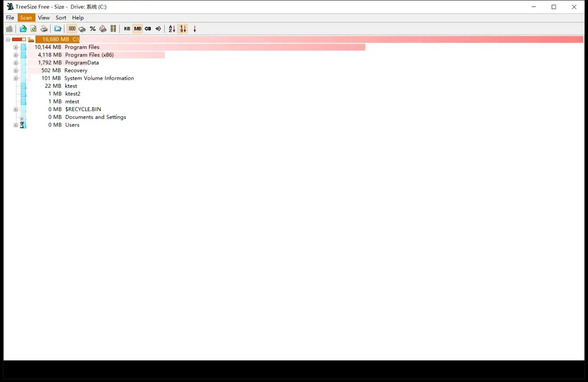Click the gray disk drive icon
Screen dimensions: 588x382
(x=82, y=29)
